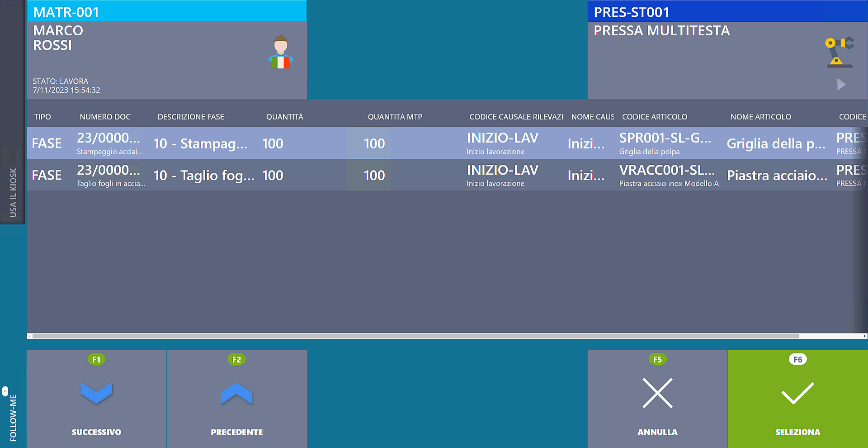
Task: Click the PRECEDENTE up chevron icon
Action: click(x=236, y=393)
